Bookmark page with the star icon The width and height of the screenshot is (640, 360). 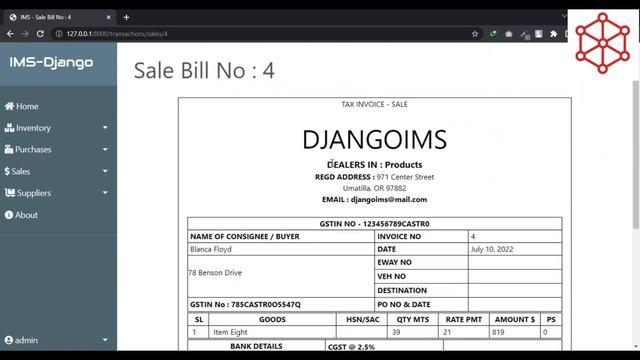click(x=475, y=34)
